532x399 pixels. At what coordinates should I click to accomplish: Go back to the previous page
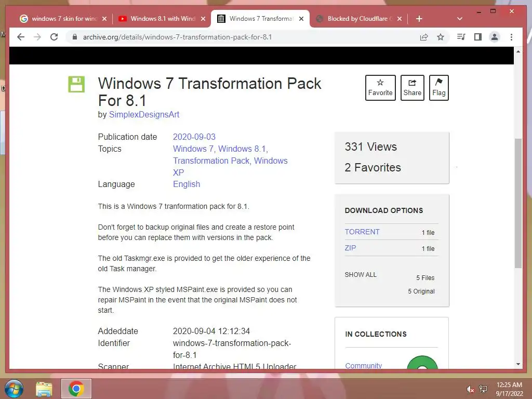click(x=21, y=37)
